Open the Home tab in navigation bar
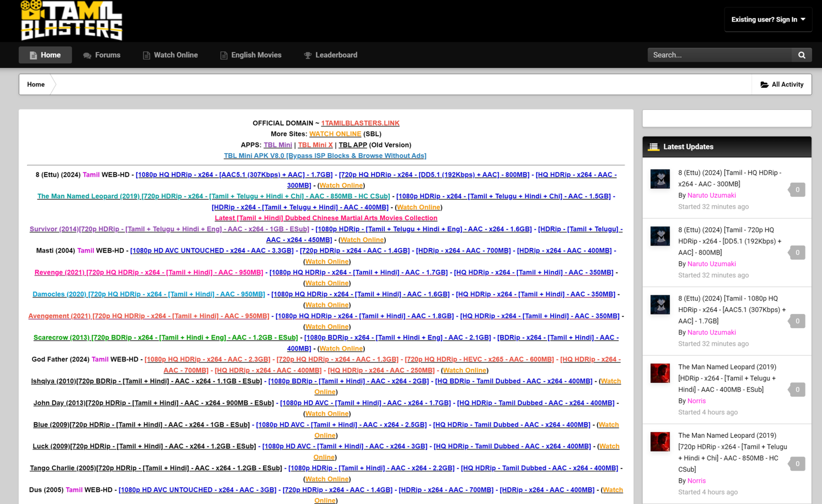 click(x=45, y=55)
